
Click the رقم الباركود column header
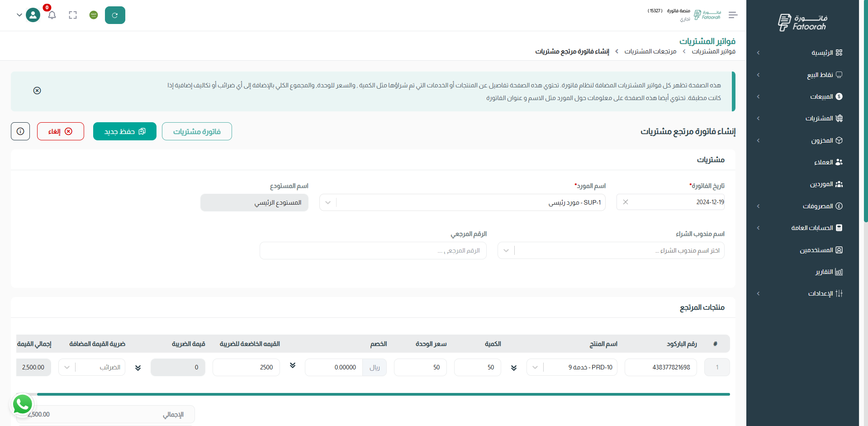tap(682, 344)
